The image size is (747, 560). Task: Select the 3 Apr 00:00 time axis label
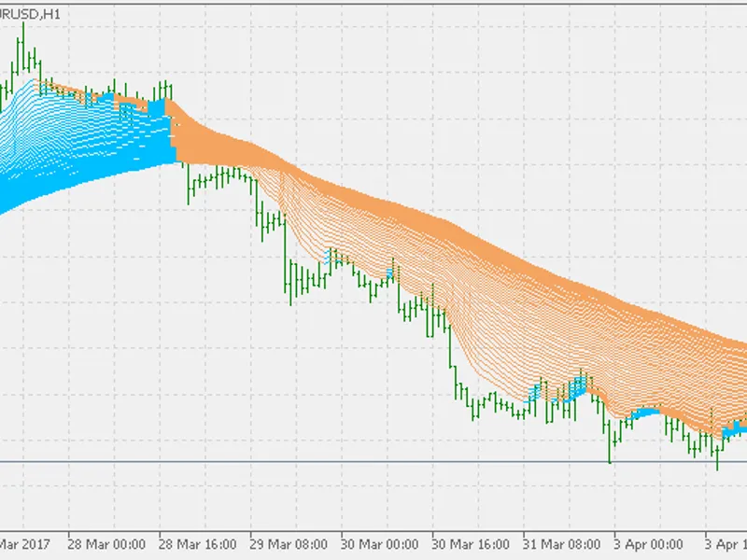(648, 544)
